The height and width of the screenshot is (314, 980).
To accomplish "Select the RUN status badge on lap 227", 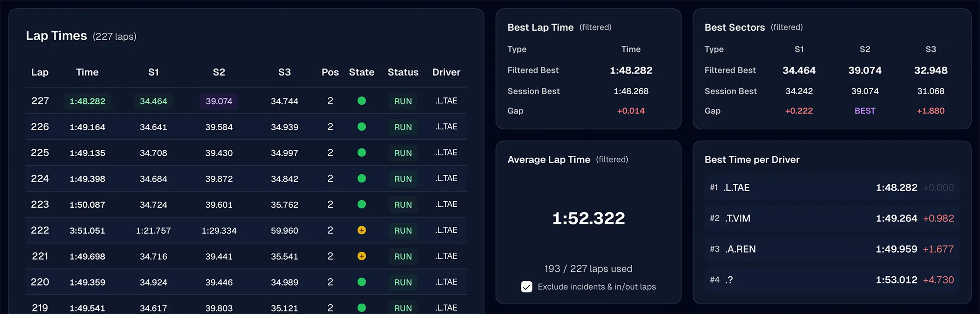I will [x=402, y=101].
